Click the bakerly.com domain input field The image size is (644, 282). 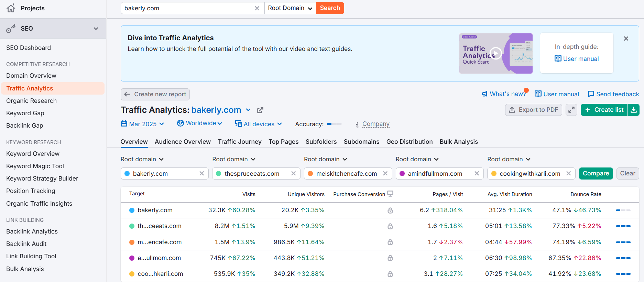[164, 174]
